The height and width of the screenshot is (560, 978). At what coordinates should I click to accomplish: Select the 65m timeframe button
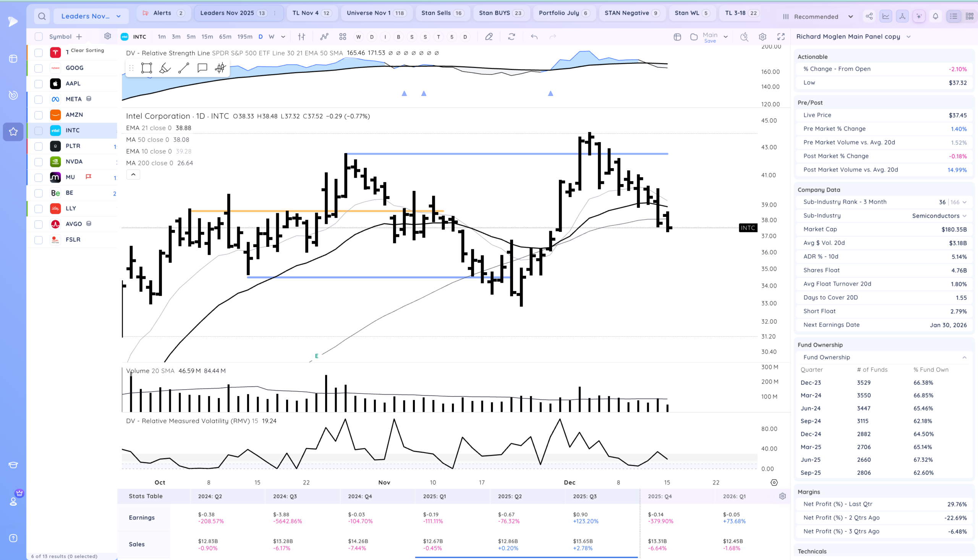pos(225,37)
